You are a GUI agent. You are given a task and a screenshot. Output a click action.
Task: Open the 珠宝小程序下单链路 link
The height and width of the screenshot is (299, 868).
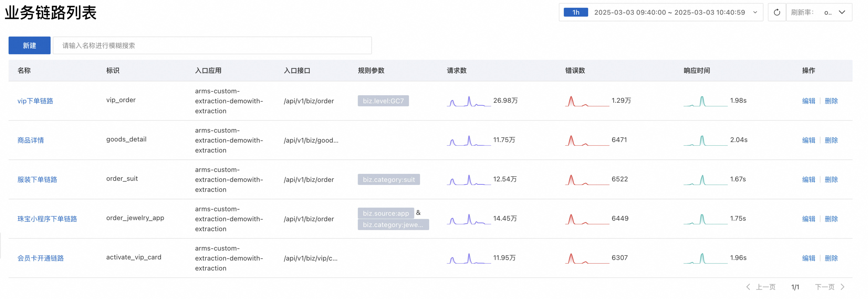[x=47, y=219]
